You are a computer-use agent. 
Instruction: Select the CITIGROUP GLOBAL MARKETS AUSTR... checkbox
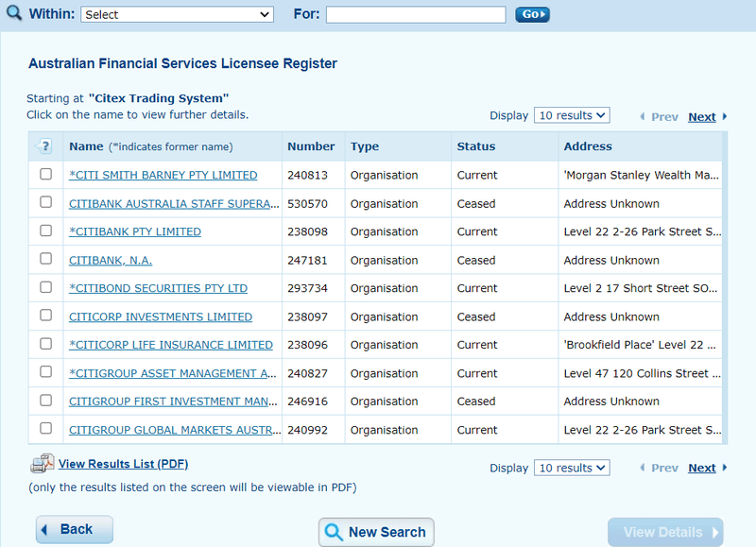(45, 429)
